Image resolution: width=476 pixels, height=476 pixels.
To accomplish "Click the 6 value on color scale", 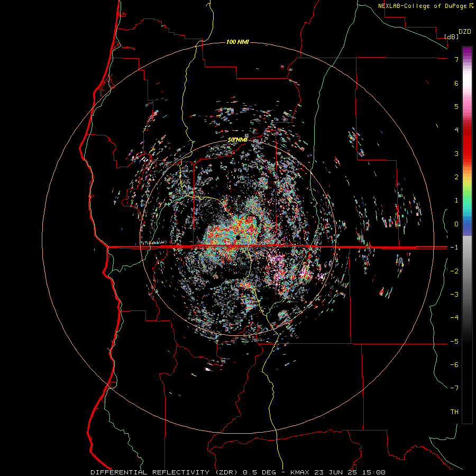I will click(456, 83).
